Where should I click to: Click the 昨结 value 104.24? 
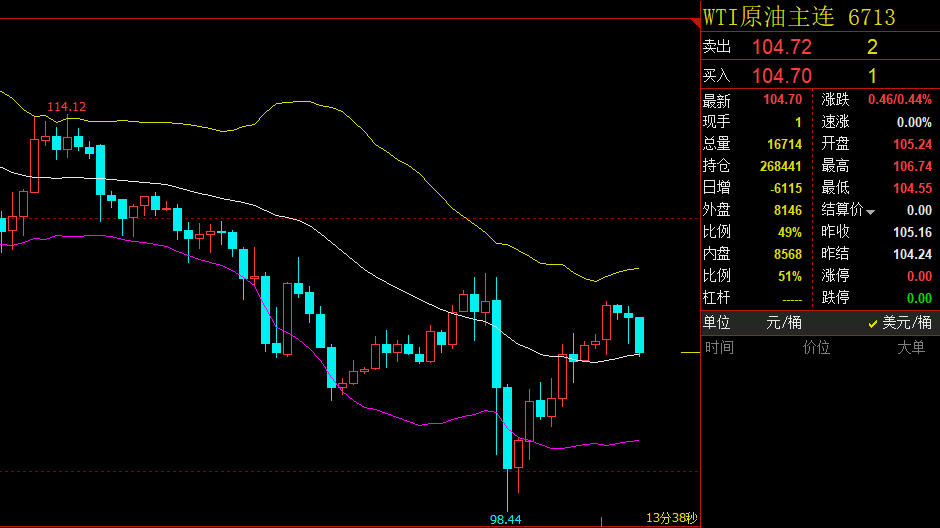(912, 254)
